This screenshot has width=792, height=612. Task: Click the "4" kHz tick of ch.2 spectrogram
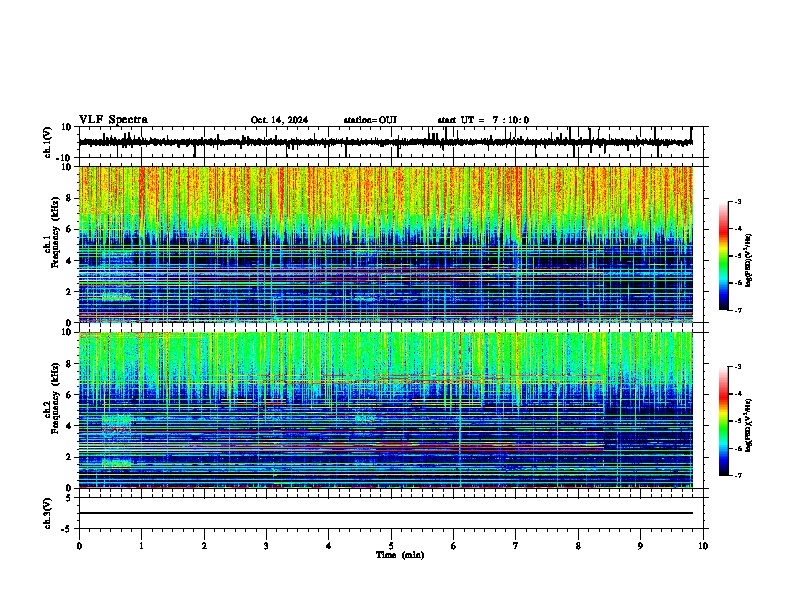tap(69, 426)
